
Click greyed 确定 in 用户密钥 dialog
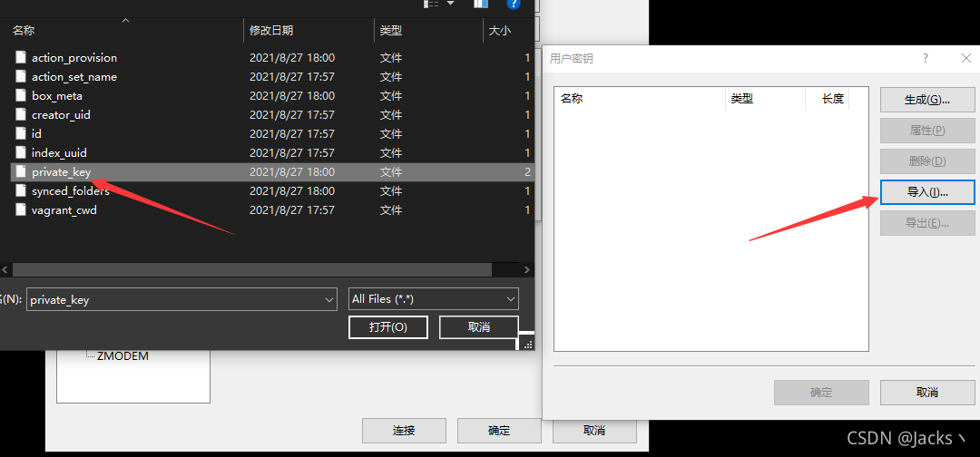pos(821,393)
